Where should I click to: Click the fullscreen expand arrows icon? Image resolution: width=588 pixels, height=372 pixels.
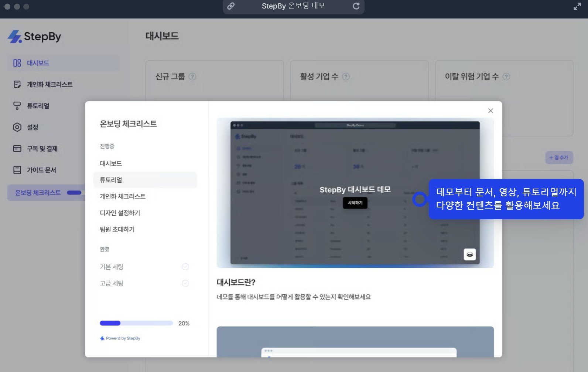coord(577,7)
